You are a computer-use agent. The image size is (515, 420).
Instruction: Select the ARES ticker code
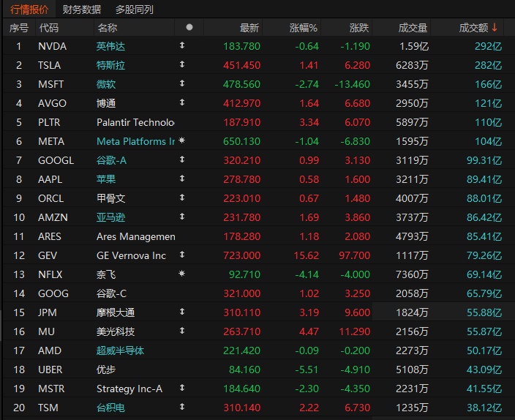tap(50, 236)
